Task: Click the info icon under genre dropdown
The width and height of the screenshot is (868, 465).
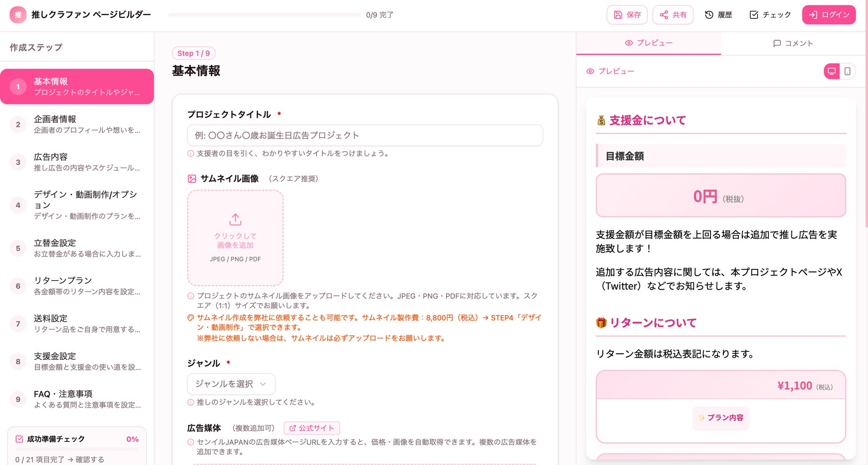Action: 191,402
